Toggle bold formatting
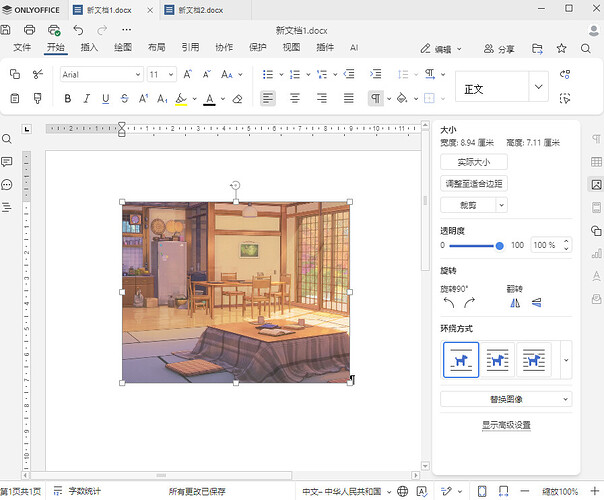 pyautogui.click(x=67, y=99)
